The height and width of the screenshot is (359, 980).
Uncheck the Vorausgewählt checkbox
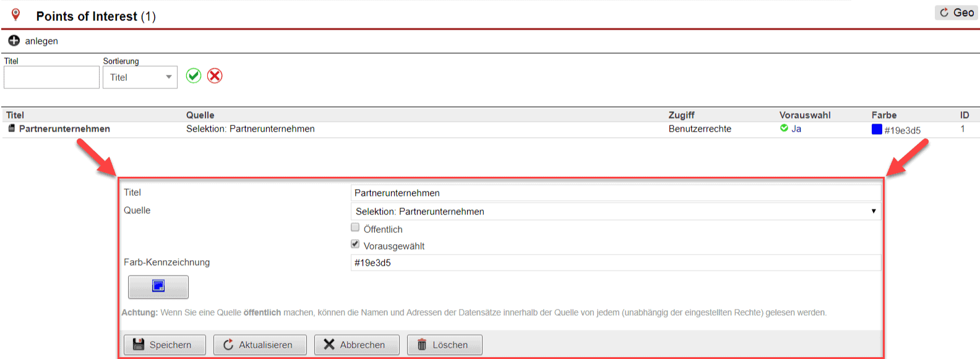point(355,245)
